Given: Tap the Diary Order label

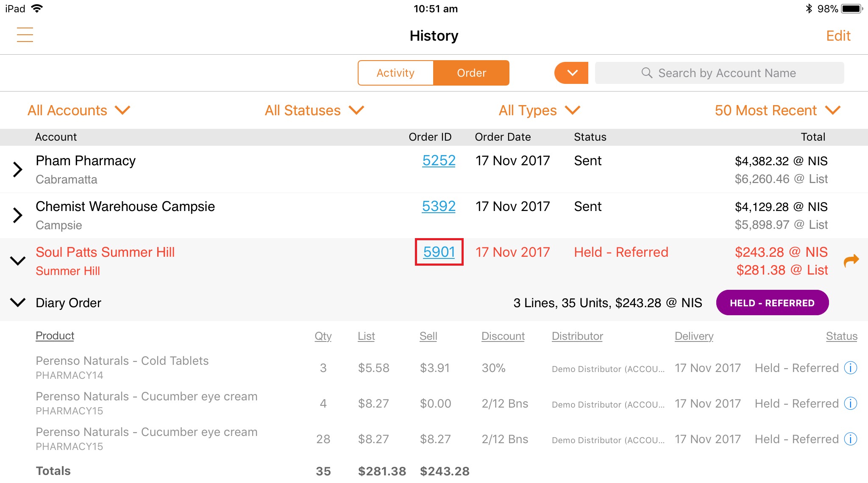Looking at the screenshot, I should click(68, 303).
